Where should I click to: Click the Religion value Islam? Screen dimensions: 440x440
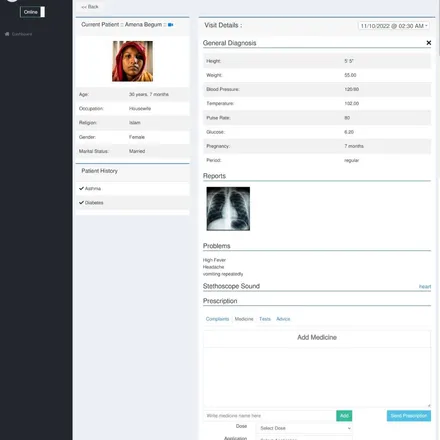tap(135, 123)
